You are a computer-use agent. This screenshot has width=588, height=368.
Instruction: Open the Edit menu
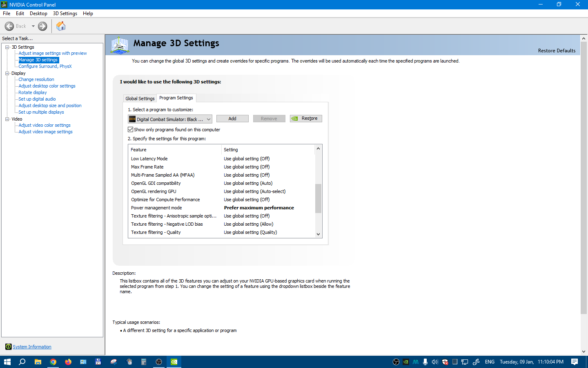tap(20, 13)
